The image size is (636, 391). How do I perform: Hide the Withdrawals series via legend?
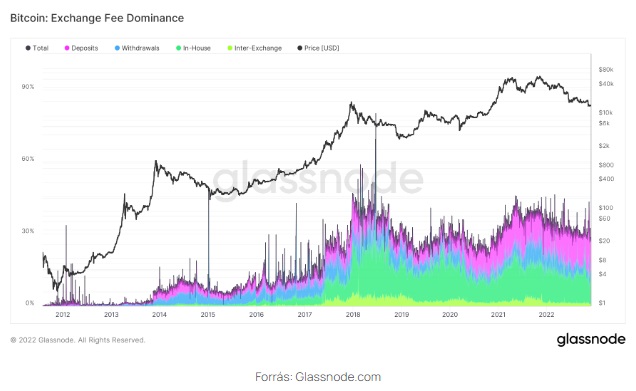point(137,48)
